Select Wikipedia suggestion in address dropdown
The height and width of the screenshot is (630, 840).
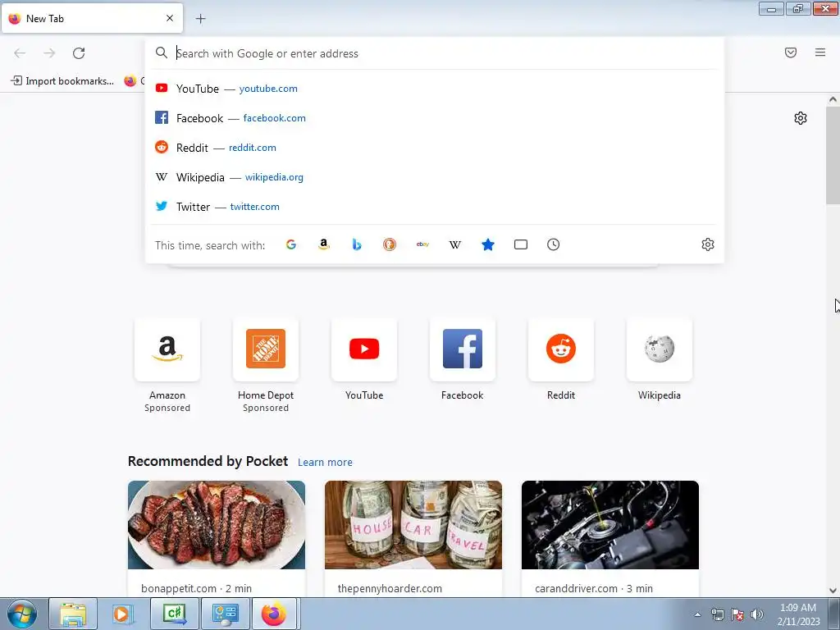(x=435, y=177)
